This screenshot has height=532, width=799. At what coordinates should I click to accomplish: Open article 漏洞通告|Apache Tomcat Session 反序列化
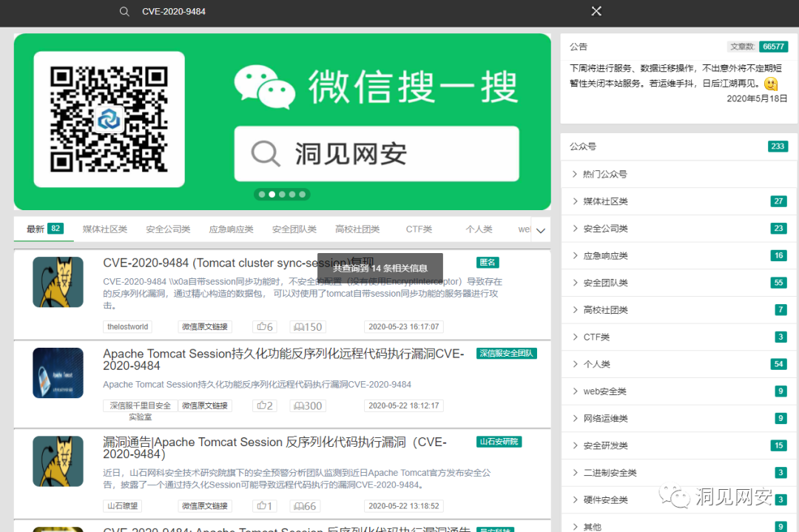(275, 448)
